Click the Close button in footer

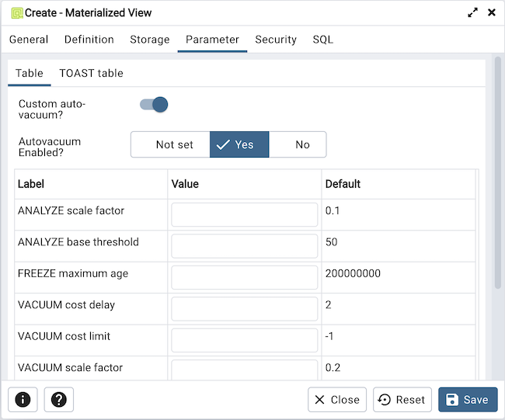(x=337, y=400)
